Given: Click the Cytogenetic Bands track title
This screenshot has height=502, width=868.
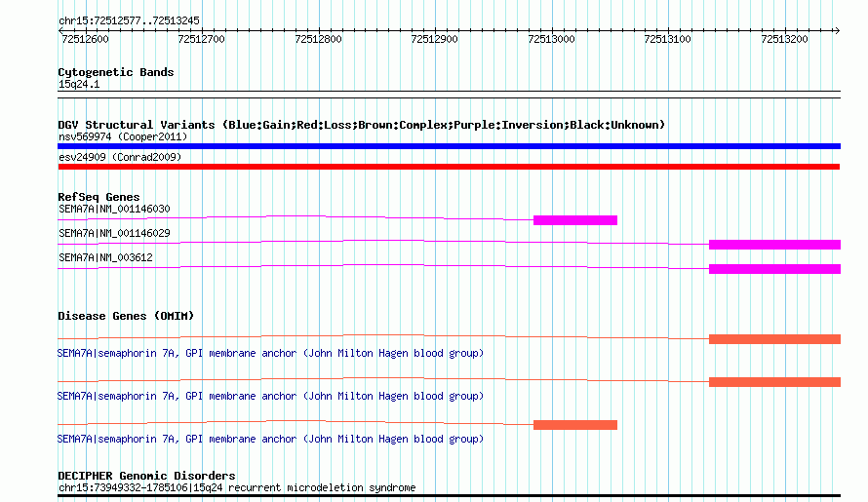Looking at the screenshot, I should tap(116, 72).
